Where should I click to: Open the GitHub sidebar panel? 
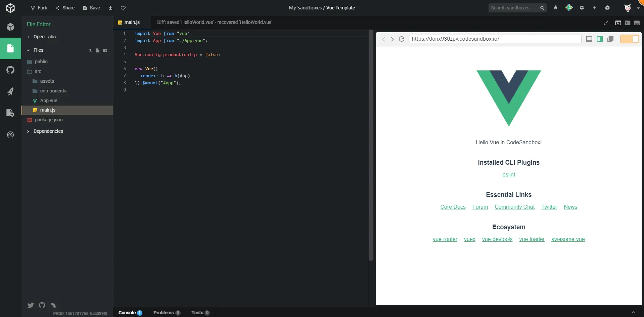click(x=10, y=70)
